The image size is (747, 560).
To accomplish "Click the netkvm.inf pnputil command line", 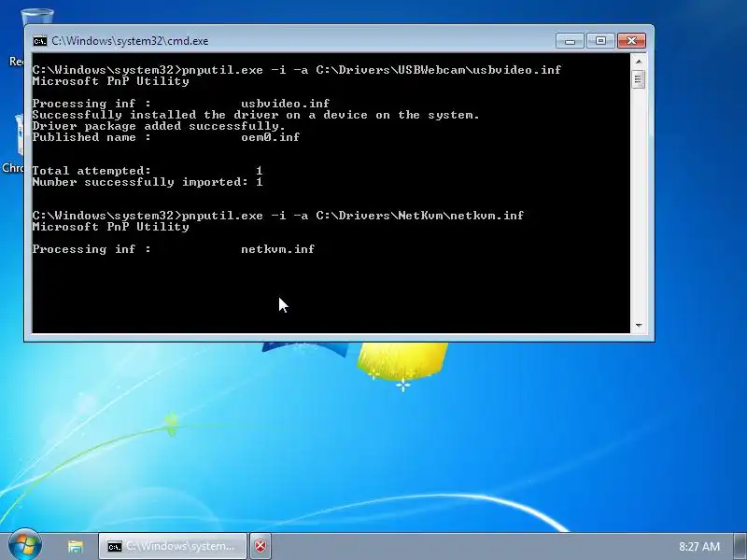I will tap(278, 216).
